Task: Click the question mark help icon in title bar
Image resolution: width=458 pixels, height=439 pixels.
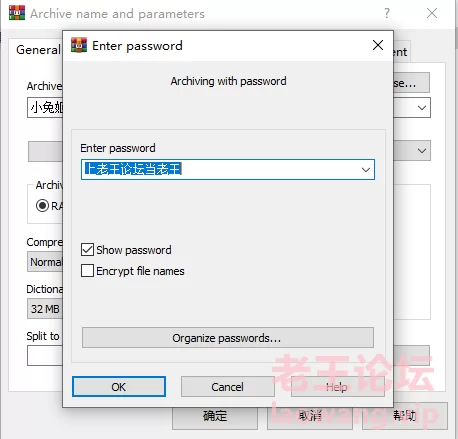Action: point(387,13)
